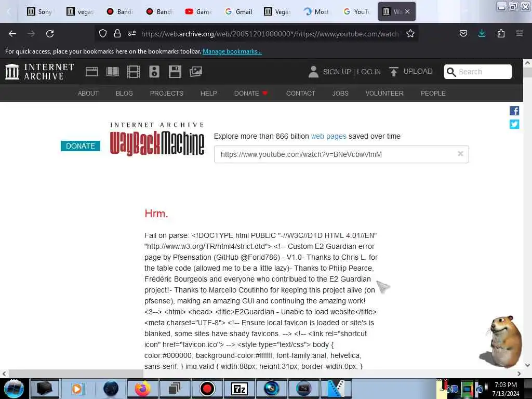Switch to the YouTu Google tab
Viewport: 532px width, 399px height.
tap(356, 11)
